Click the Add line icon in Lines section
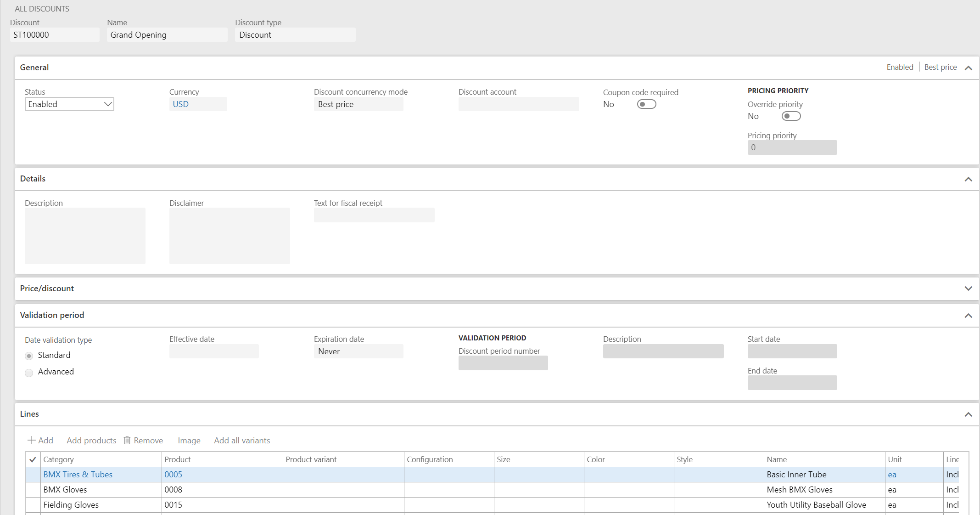Viewport: 980px width, 515px height. coord(40,441)
